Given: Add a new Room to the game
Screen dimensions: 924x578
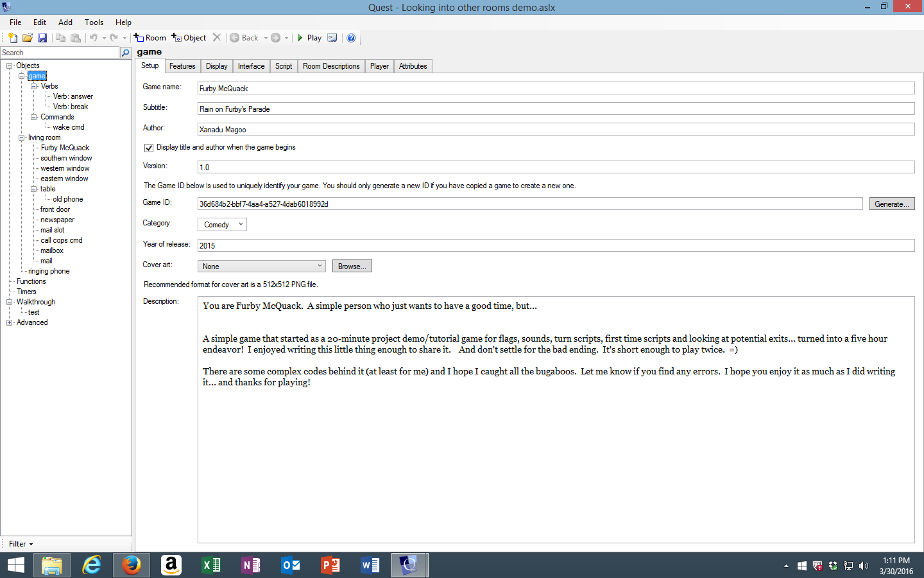Looking at the screenshot, I should [150, 37].
